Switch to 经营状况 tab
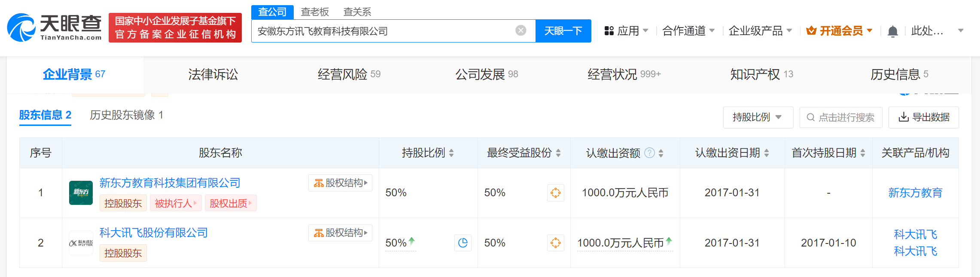 [624, 75]
